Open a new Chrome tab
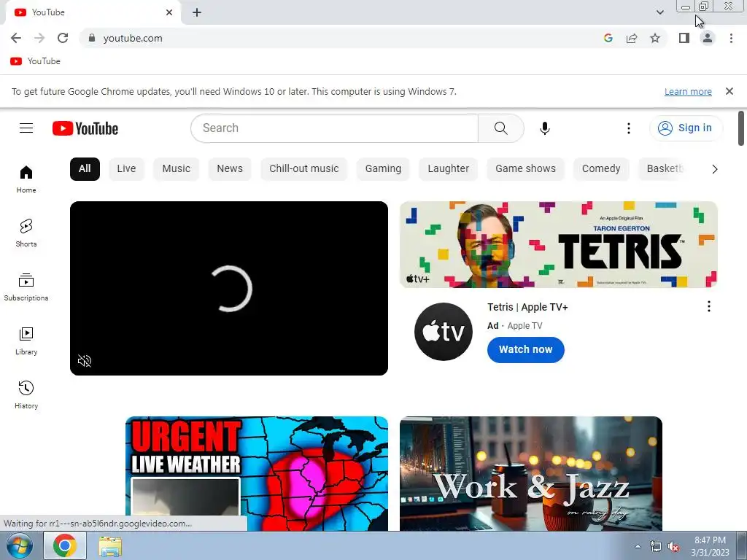Image resolution: width=747 pixels, height=560 pixels. pos(197,12)
